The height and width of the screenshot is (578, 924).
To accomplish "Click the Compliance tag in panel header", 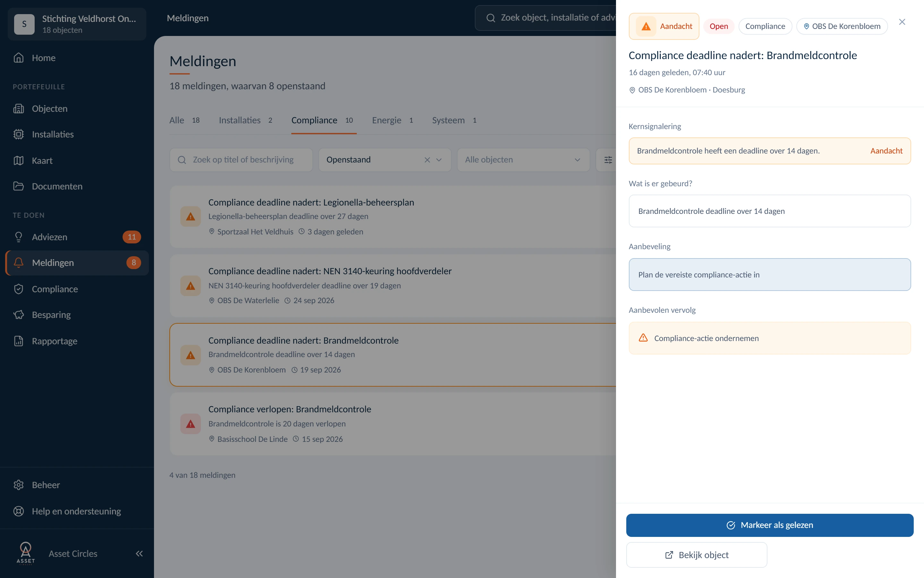I will click(x=765, y=26).
